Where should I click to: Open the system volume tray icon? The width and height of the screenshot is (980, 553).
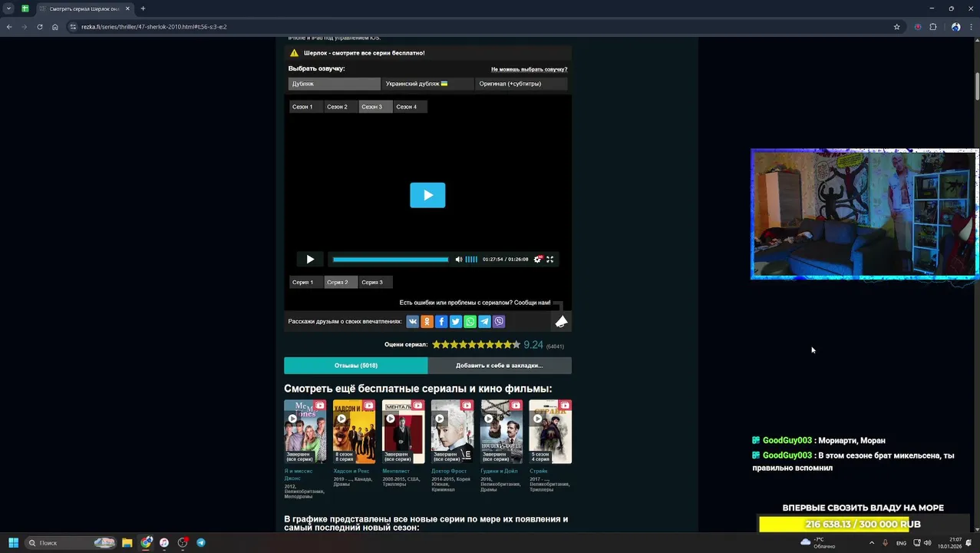pos(927,543)
